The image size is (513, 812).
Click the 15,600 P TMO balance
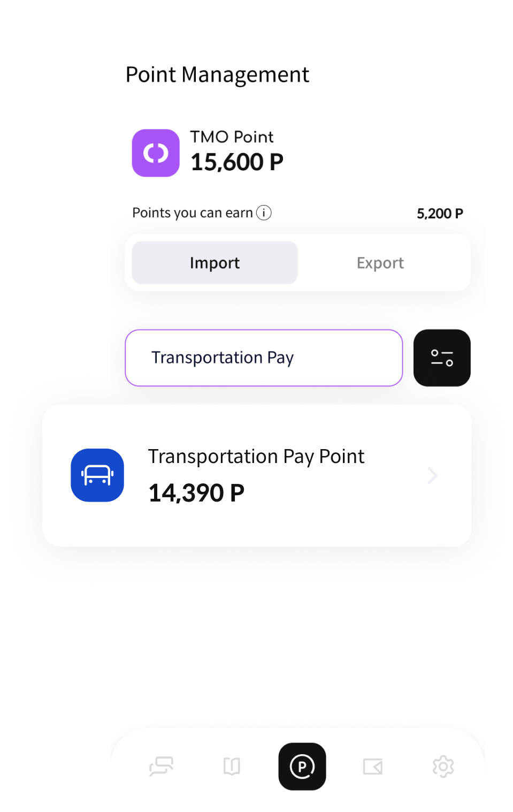[237, 162]
